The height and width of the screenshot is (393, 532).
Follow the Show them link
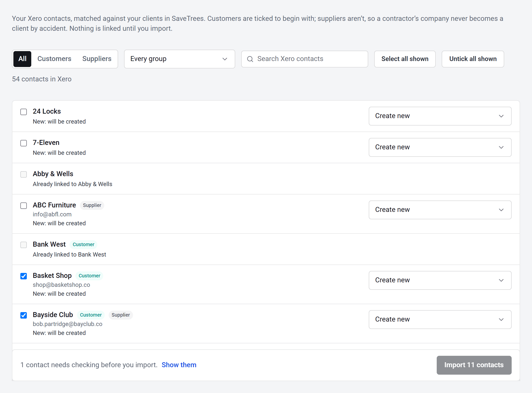click(x=179, y=365)
